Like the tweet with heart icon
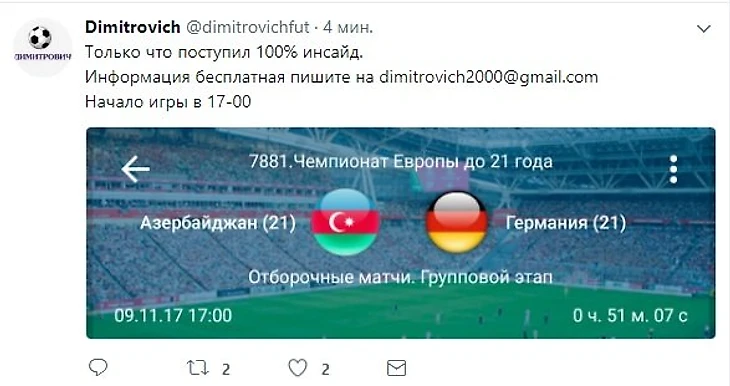730x386 pixels. pyautogui.click(x=297, y=368)
